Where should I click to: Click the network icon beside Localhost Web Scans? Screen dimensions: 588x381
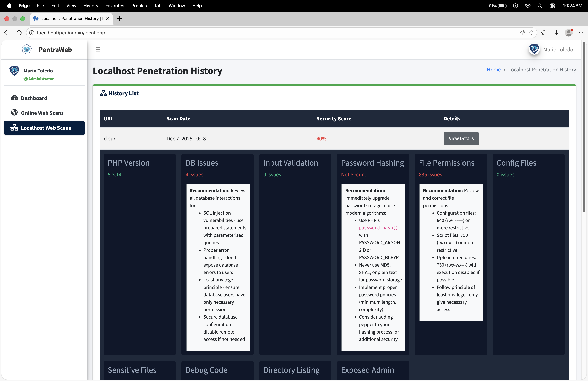(14, 128)
